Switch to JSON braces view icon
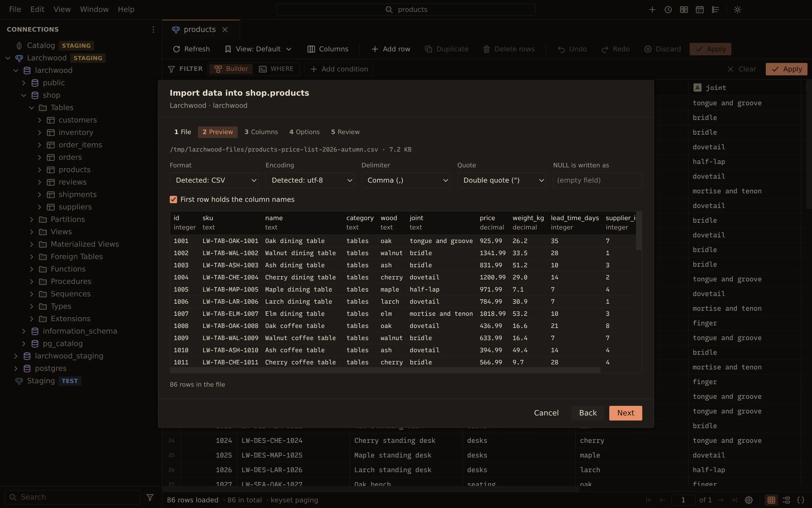The image size is (812, 508). (801, 500)
